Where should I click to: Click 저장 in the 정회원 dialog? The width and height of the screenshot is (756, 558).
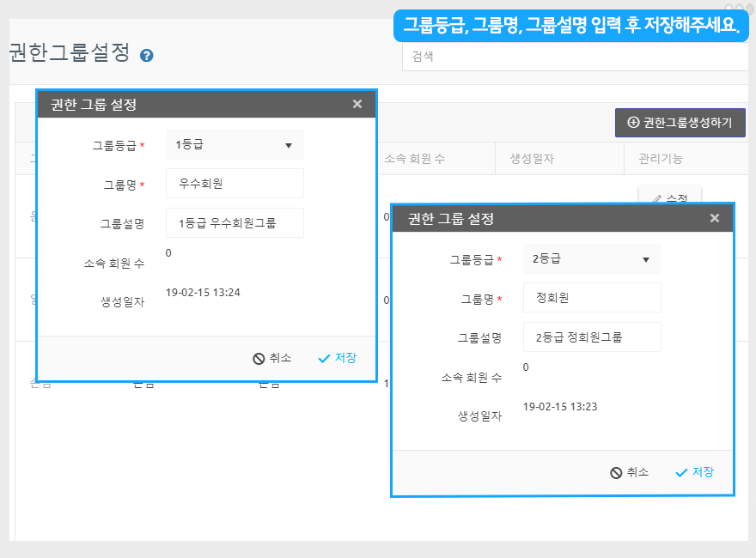coord(694,472)
